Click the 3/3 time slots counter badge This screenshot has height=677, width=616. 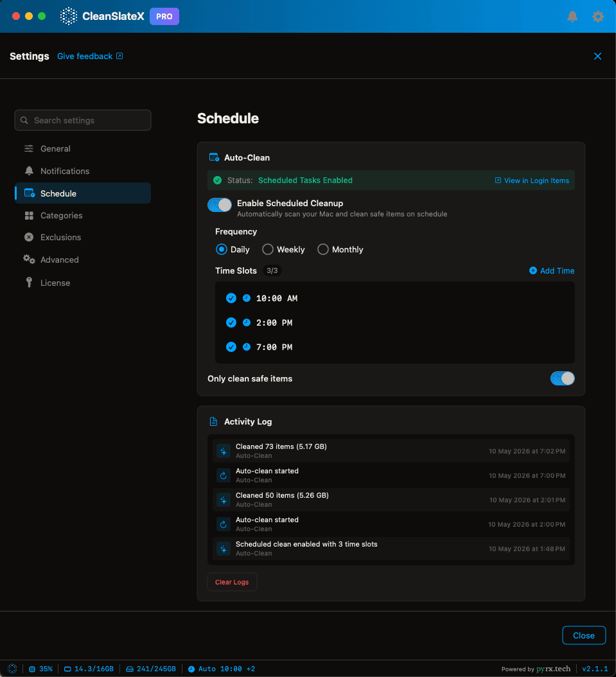[x=272, y=270]
